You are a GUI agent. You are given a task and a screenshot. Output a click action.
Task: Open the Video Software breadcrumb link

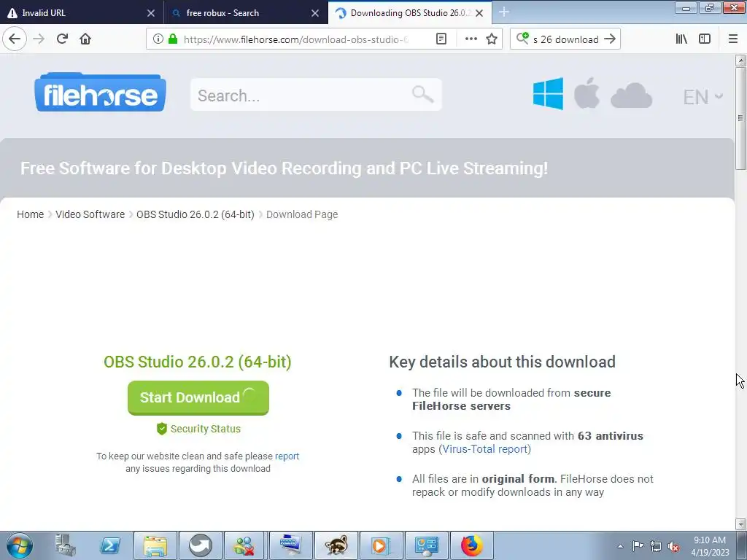click(90, 214)
